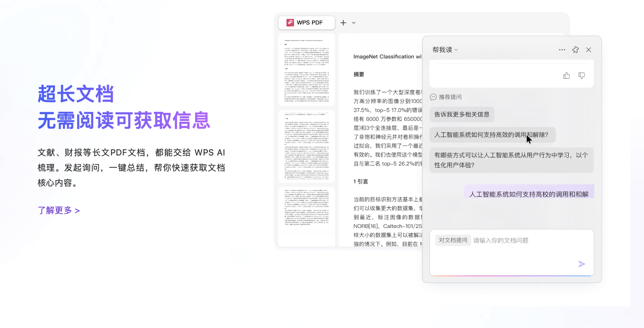This screenshot has width=644, height=328.
Task: Click the 摘要 heading in the document
Action: coord(359,74)
